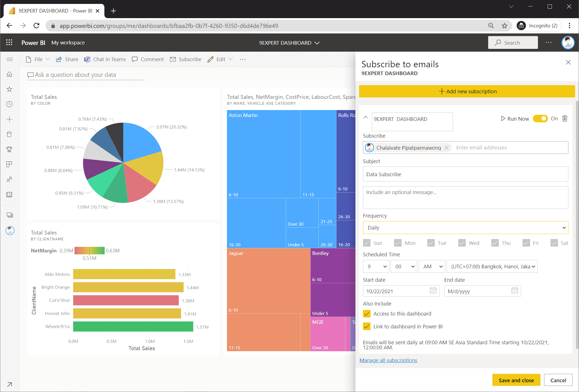Click the NetMargin color gradient legend
This screenshot has width=579, height=392.
click(x=89, y=250)
